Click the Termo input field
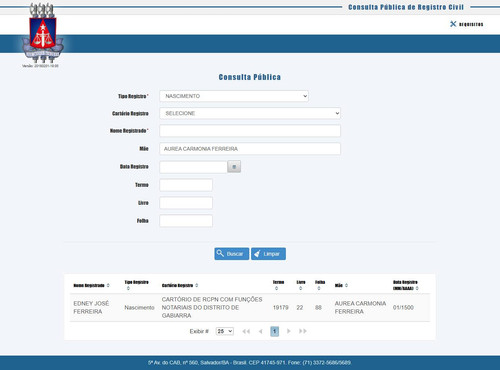Image resolution: width=500 pixels, height=370 pixels. 186,185
